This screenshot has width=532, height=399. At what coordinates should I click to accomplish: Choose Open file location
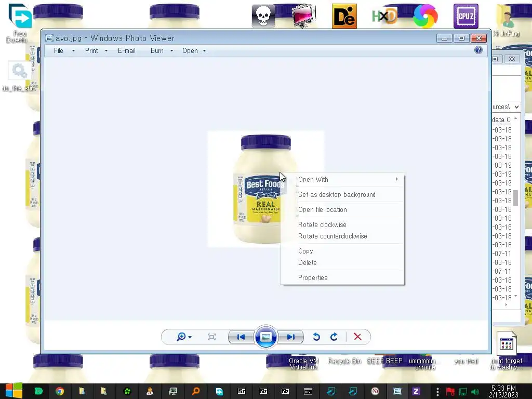[342, 209]
